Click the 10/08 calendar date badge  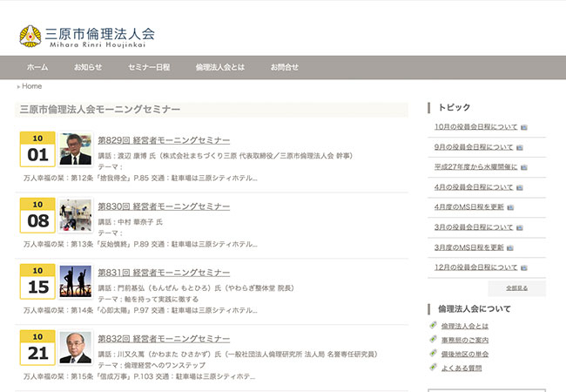click(37, 215)
